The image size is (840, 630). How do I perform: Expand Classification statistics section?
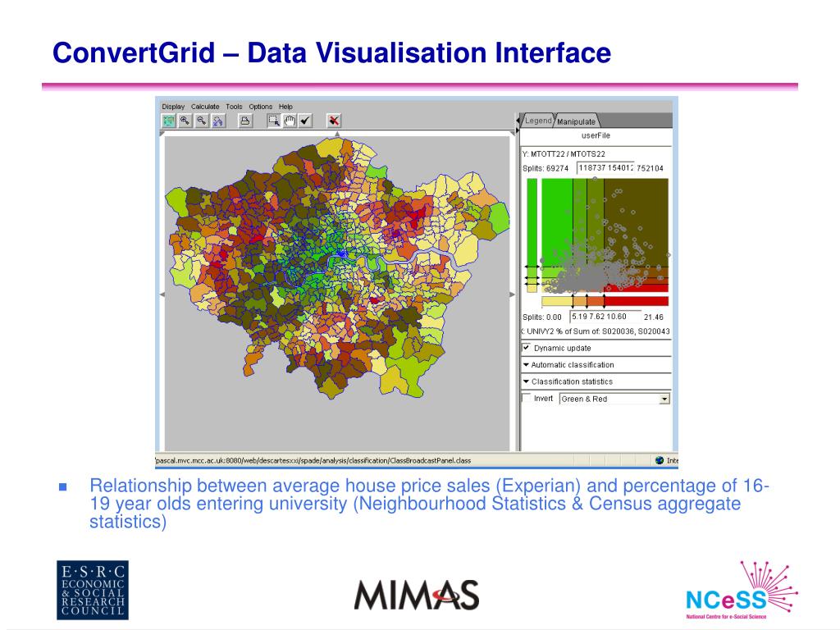[568, 381]
